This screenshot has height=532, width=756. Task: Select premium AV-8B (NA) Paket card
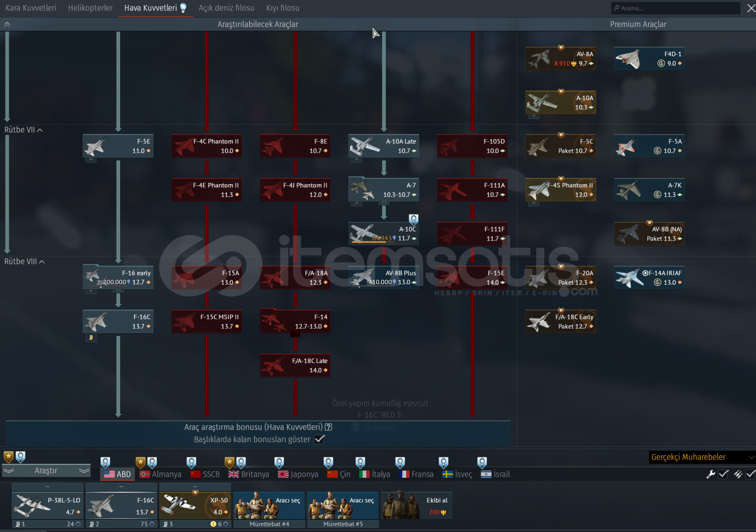[x=650, y=234]
